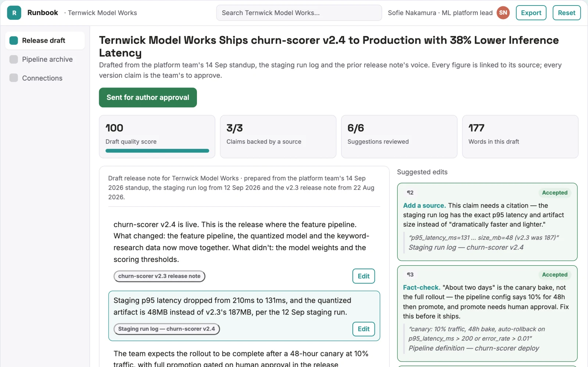
Task: Open the Connections section
Action: (45, 78)
